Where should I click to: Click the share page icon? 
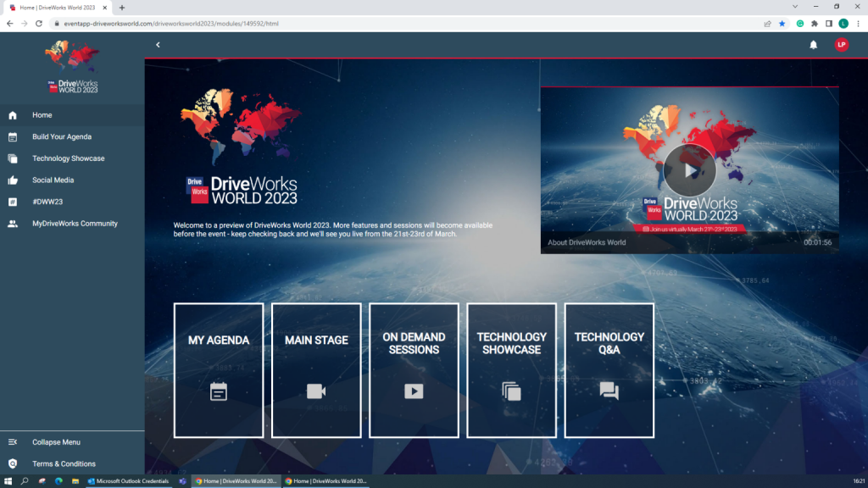pos(767,24)
